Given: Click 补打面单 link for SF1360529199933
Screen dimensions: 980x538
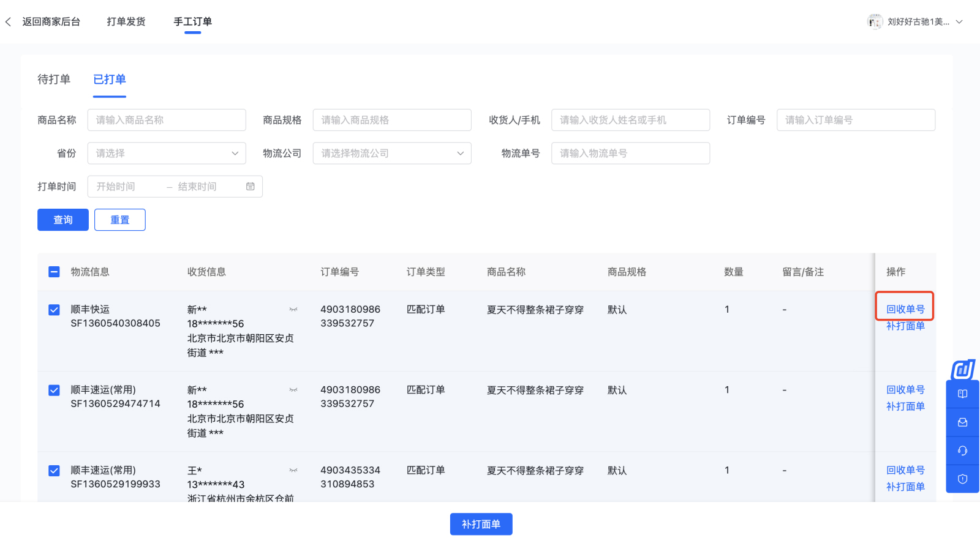Looking at the screenshot, I should coord(905,487).
